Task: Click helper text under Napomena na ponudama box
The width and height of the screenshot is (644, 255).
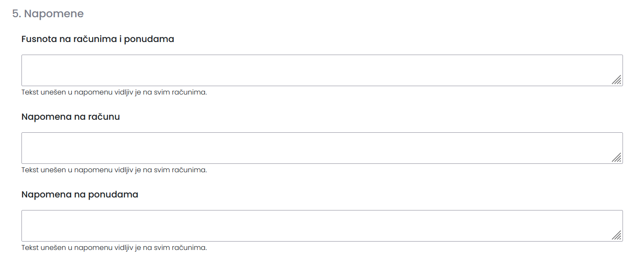Action: (114, 248)
